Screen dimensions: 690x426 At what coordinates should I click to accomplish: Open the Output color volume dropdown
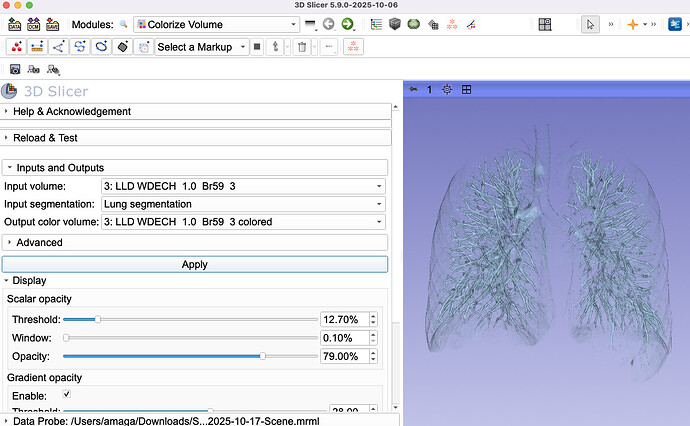[243, 222]
